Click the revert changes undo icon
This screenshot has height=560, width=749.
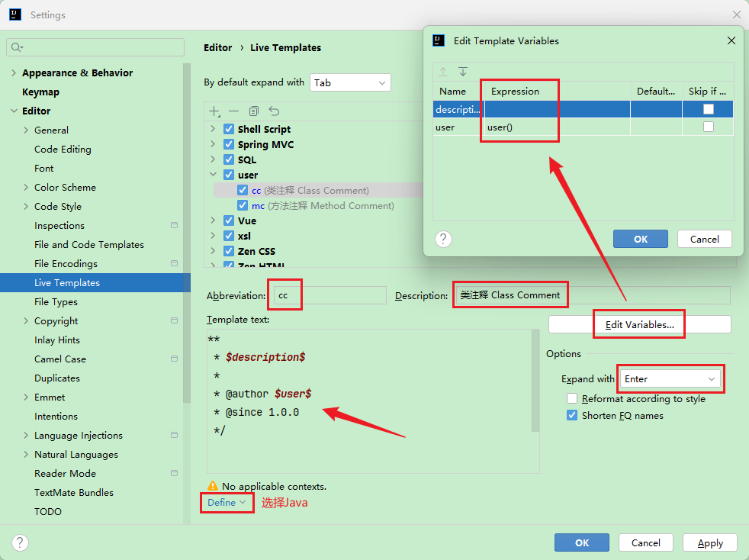click(274, 111)
